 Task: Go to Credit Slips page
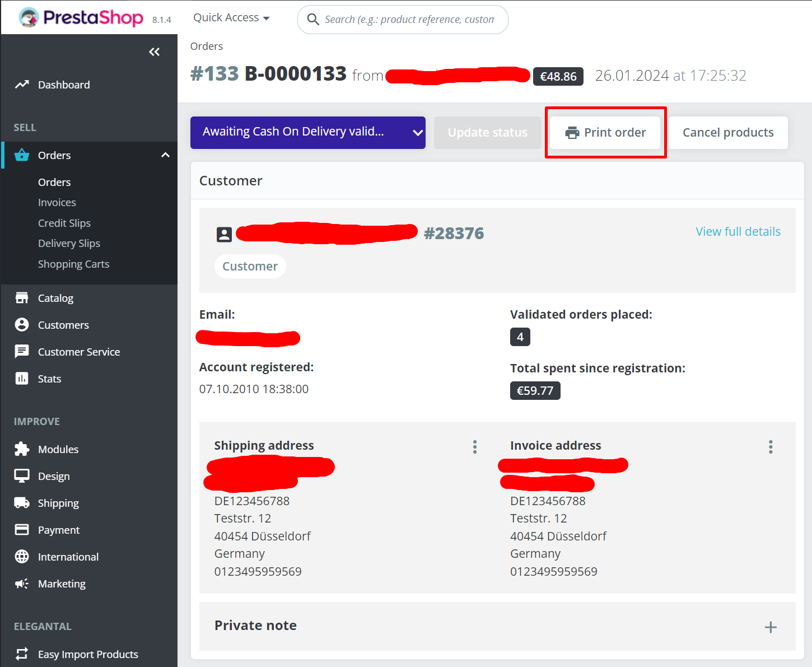64,223
